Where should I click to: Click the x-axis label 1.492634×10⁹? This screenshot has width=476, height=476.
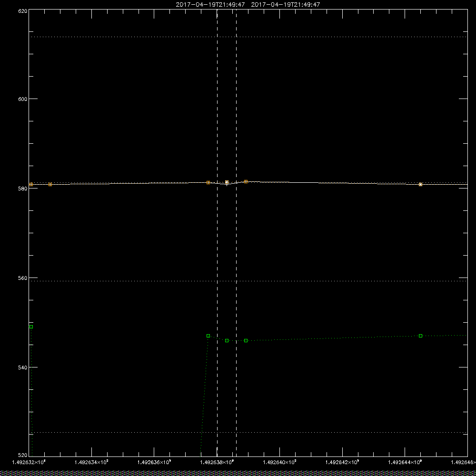[91, 462]
